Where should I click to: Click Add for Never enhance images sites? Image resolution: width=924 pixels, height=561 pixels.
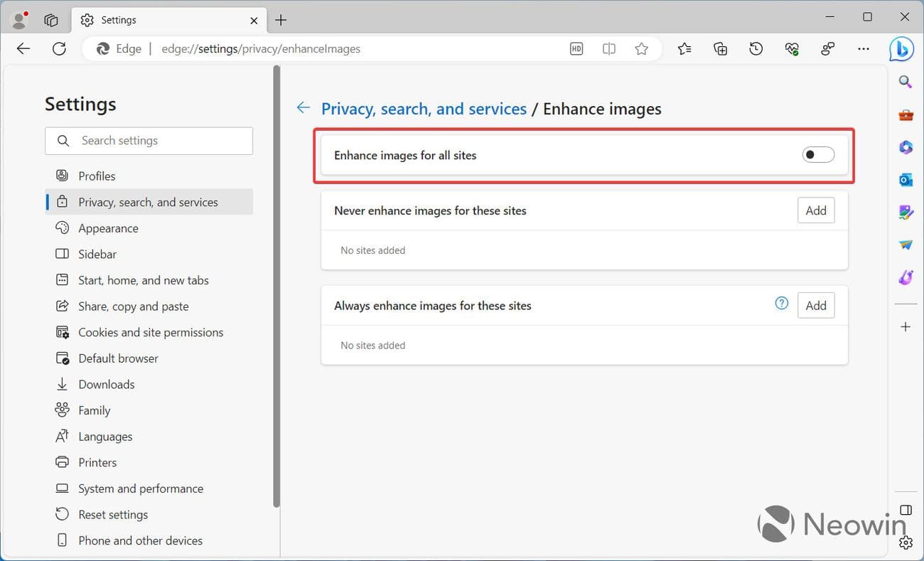point(815,210)
